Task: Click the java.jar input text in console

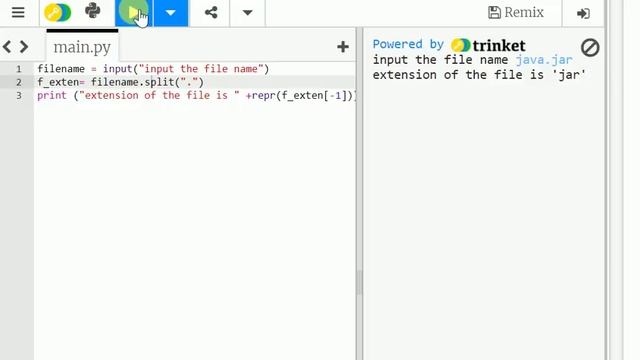Action: pos(544,60)
